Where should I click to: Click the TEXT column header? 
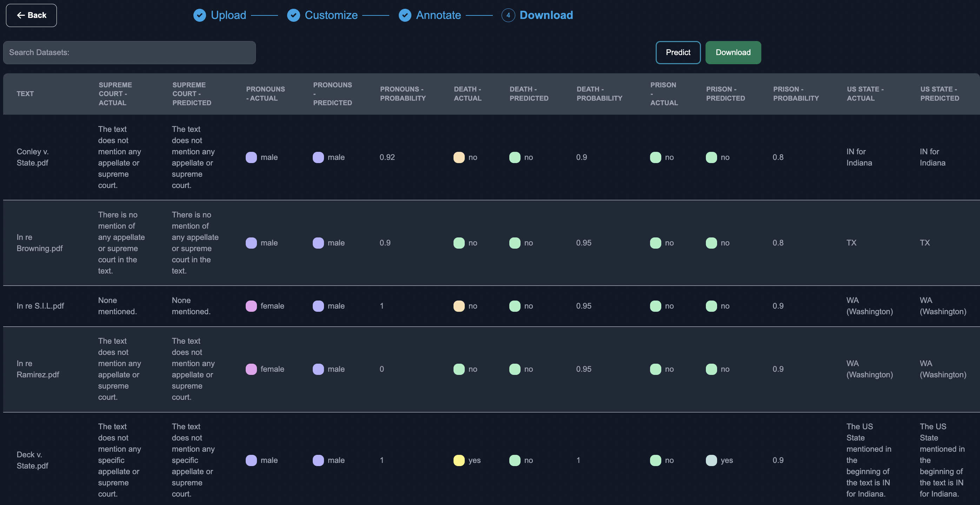(25, 94)
